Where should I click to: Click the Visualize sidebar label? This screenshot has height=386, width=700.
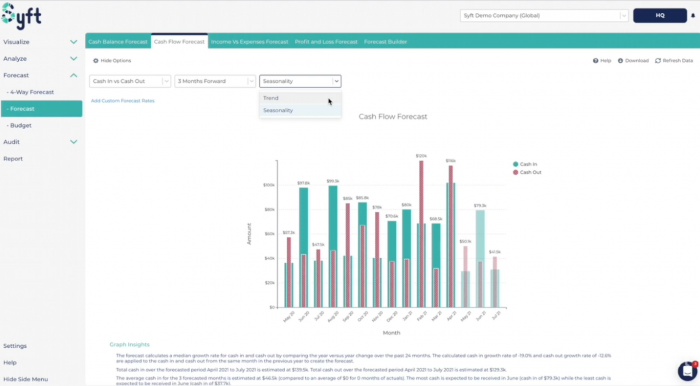click(16, 42)
